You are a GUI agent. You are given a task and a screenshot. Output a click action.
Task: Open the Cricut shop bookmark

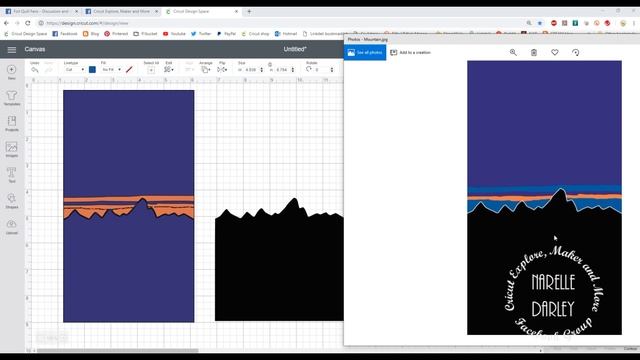pos(255,34)
